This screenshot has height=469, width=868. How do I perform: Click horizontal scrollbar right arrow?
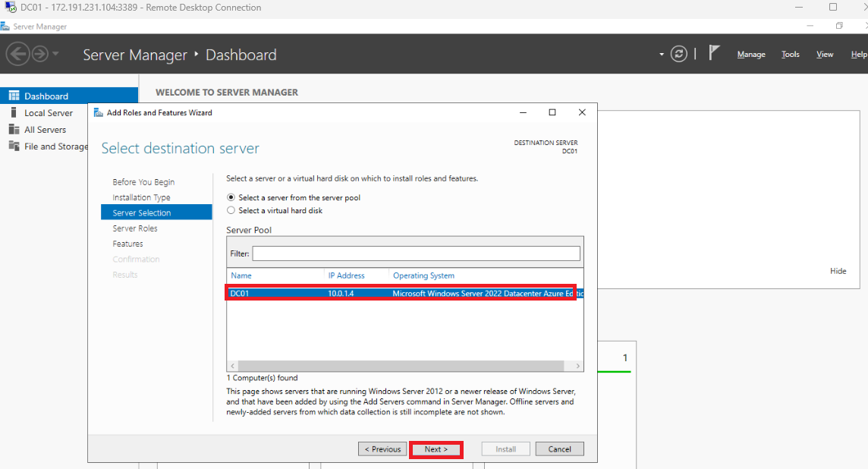578,366
